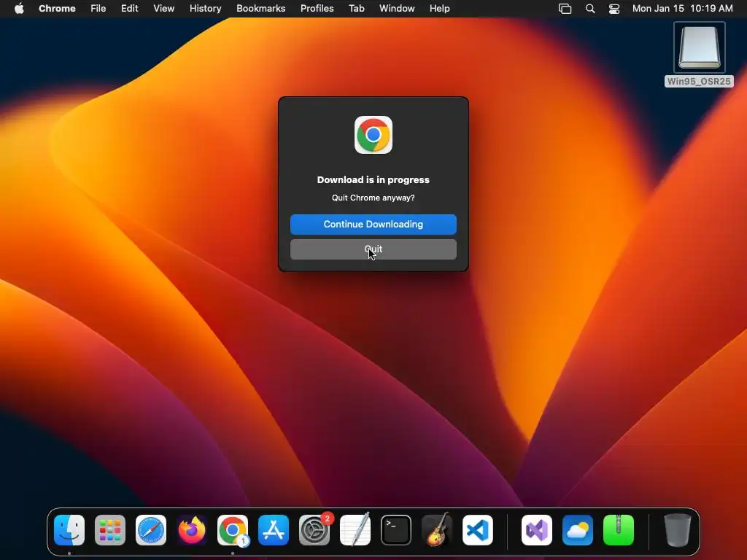
Task: Open App Store from the Dock
Action: (x=274, y=530)
